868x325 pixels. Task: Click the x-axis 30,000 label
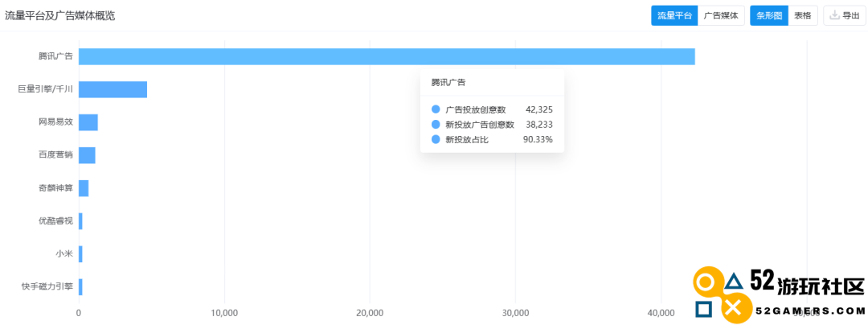515,314
